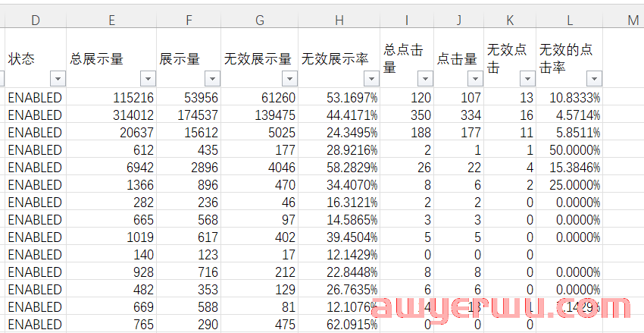Select column L header
The width and height of the screenshot is (644, 333).
[569, 20]
